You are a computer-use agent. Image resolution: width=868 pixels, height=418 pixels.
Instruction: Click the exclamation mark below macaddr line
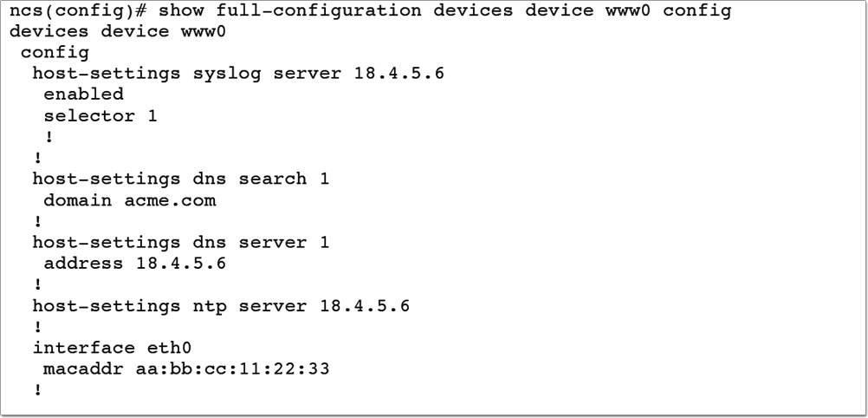click(37, 390)
